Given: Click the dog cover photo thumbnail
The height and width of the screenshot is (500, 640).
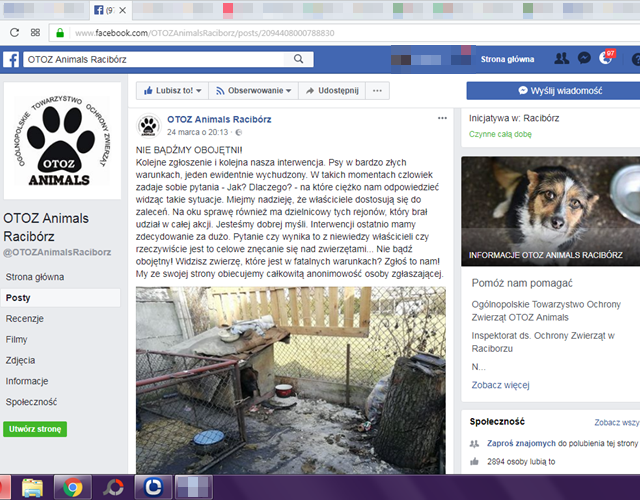Looking at the screenshot, I should (551, 211).
